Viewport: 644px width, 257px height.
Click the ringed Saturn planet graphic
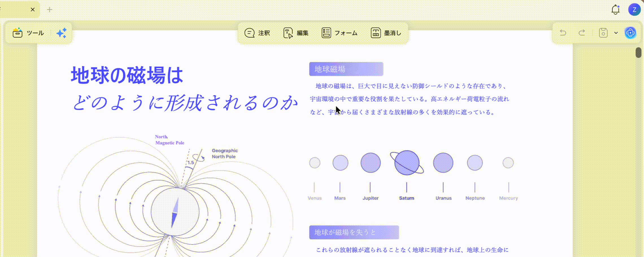pyautogui.click(x=407, y=163)
